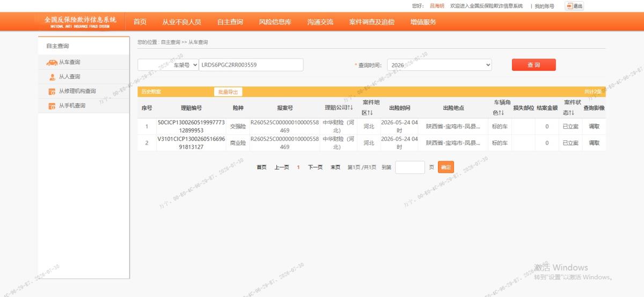Click page number 1 in pagination
This screenshot has width=644, height=297.
298,167
